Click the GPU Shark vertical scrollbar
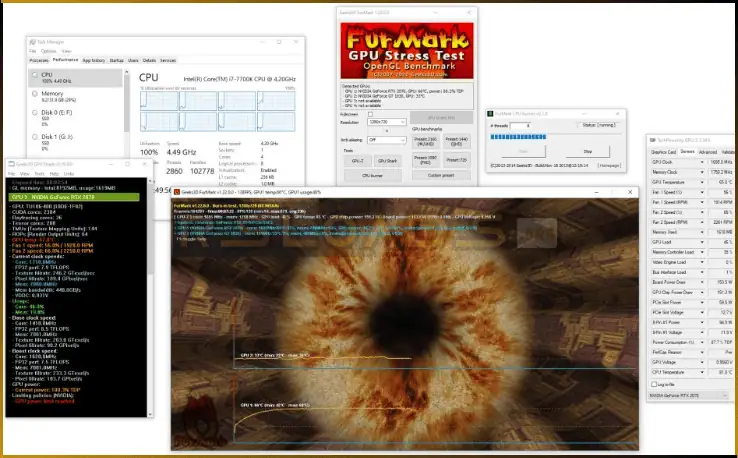Image resolution: width=738 pixels, height=458 pixels. pos(150,297)
